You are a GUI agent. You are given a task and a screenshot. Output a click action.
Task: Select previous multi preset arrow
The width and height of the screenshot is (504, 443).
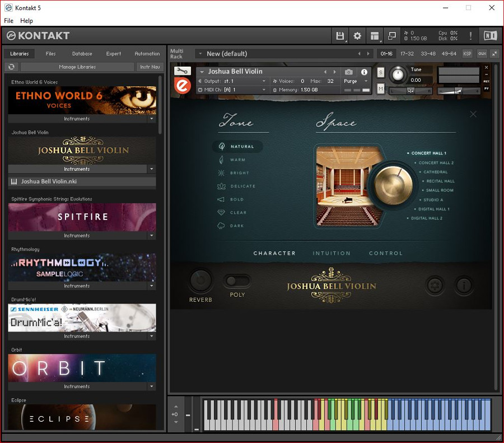click(360, 54)
